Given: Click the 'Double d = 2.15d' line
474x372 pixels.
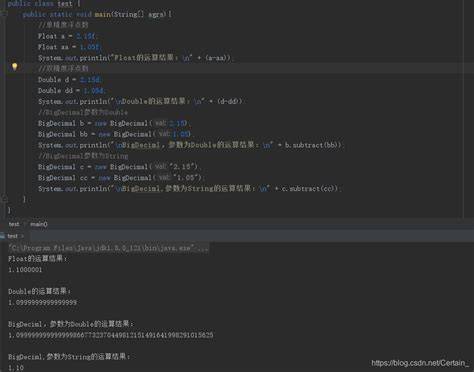Looking at the screenshot, I should pyautogui.click(x=70, y=80).
